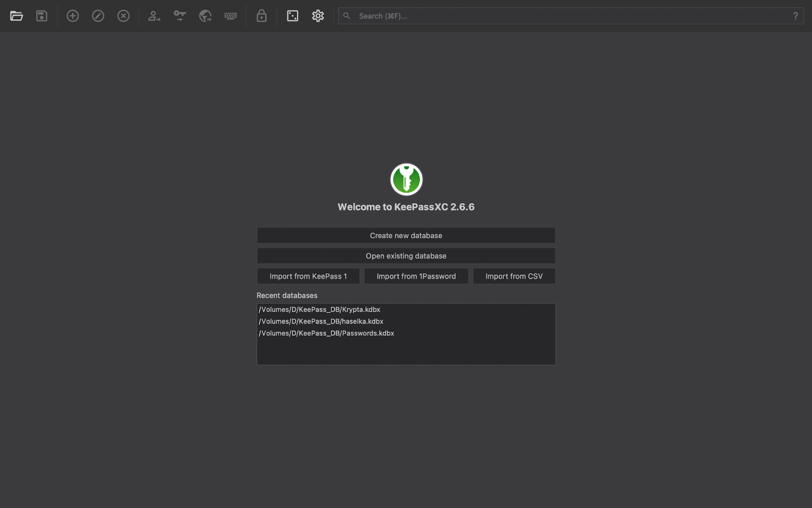Image resolution: width=812 pixels, height=508 pixels.
Task: Click the Lock Database padlock icon
Action: click(x=261, y=16)
